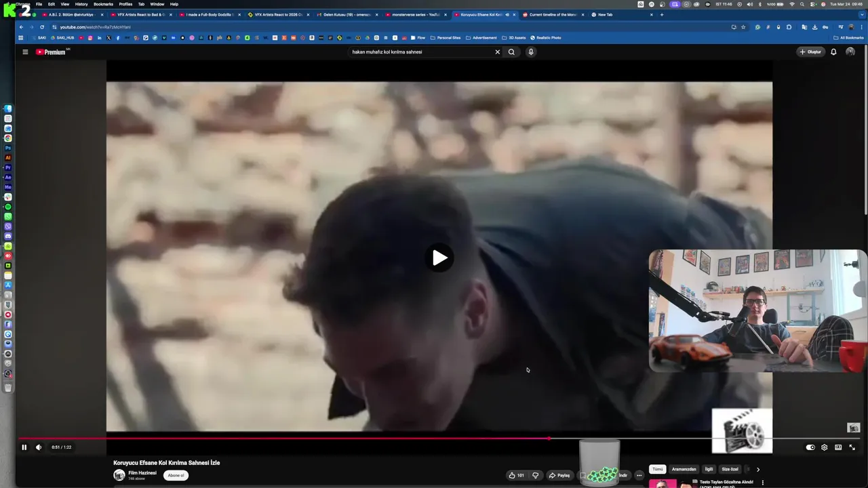Select the Size özel filter chip

(x=730, y=469)
